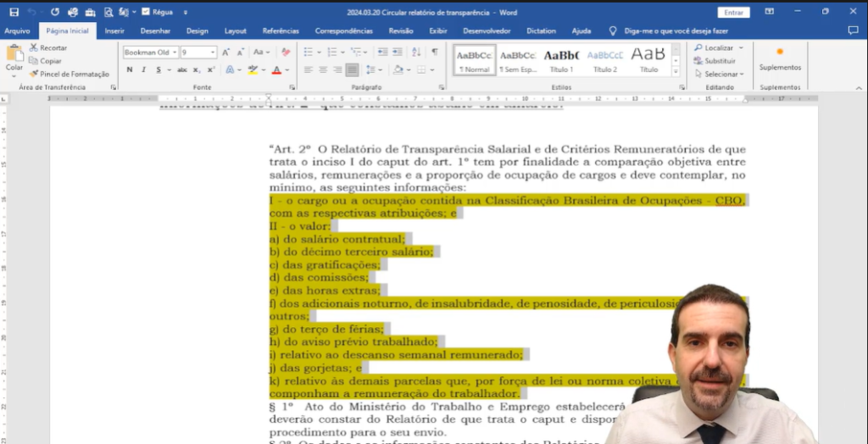Click the Substituir button

(x=720, y=61)
